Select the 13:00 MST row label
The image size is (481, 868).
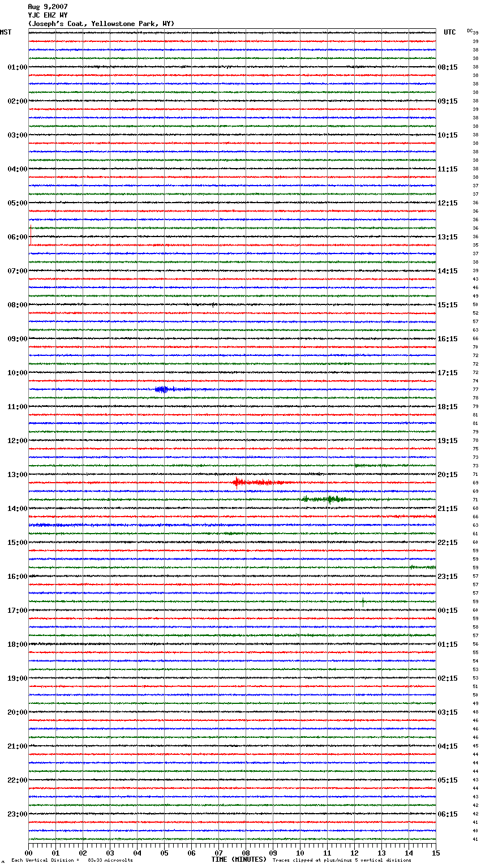pos(18,475)
